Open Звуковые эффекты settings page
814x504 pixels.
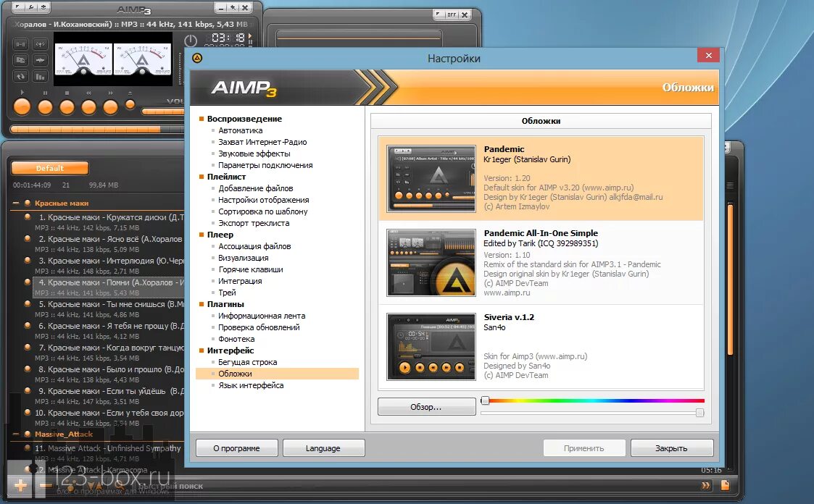pyautogui.click(x=254, y=154)
